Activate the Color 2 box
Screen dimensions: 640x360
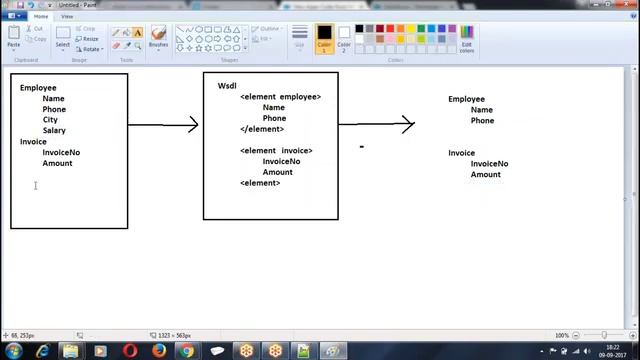point(344,39)
